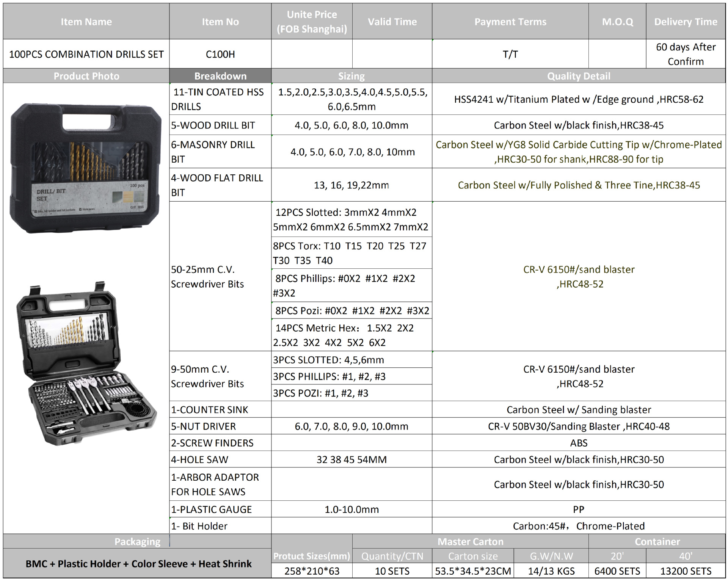
Task: Click the Master Carton header
Action: (470, 542)
